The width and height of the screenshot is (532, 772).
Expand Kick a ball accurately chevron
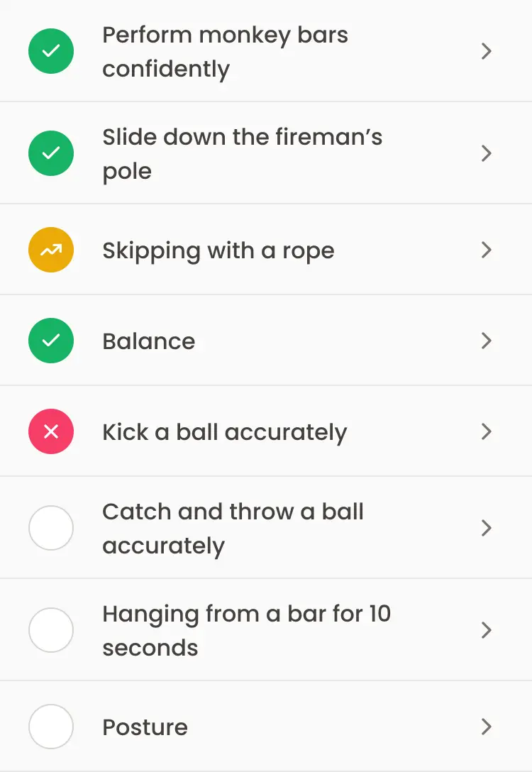click(x=486, y=431)
